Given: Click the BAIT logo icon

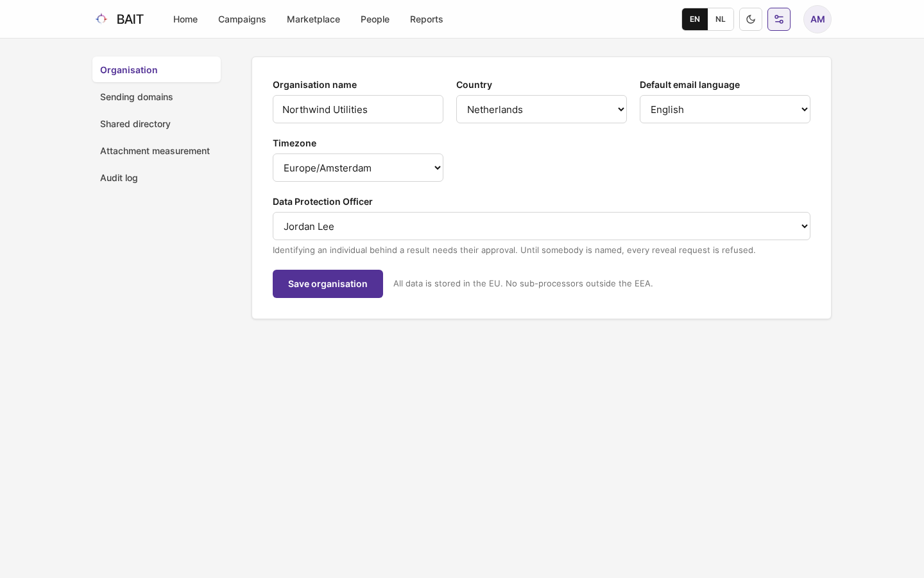Looking at the screenshot, I should click(101, 19).
